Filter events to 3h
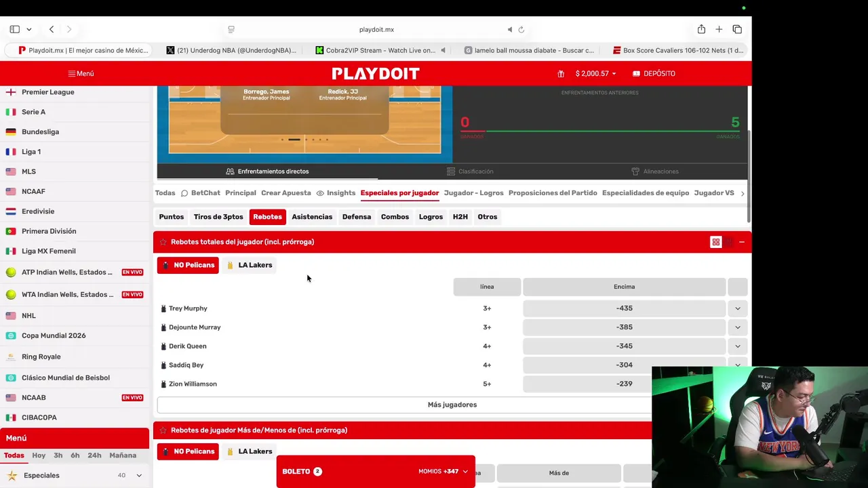The height and width of the screenshot is (488, 868). click(x=58, y=455)
